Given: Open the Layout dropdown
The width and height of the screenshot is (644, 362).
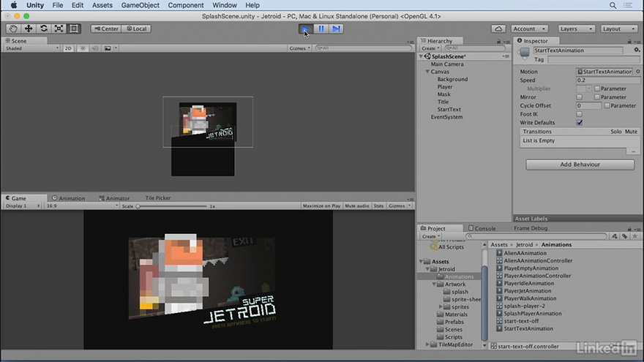Looking at the screenshot, I should pyautogui.click(x=619, y=29).
